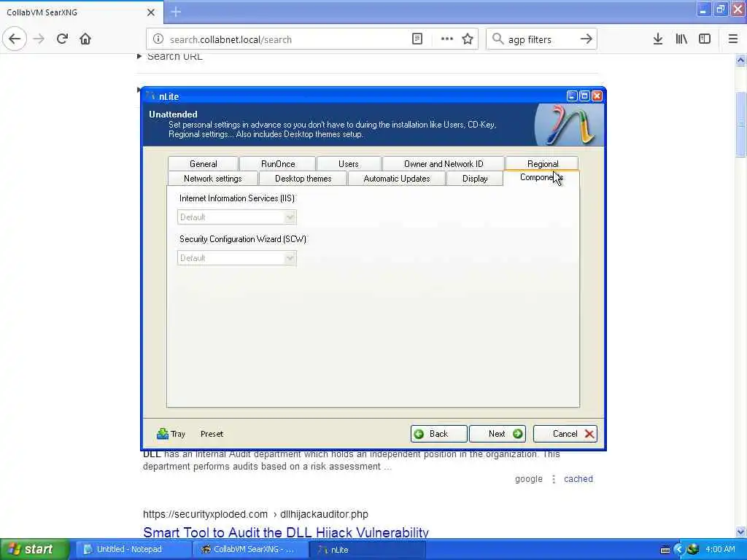747x560 pixels.
Task: Select the Desktop themes tab
Action: pos(303,179)
